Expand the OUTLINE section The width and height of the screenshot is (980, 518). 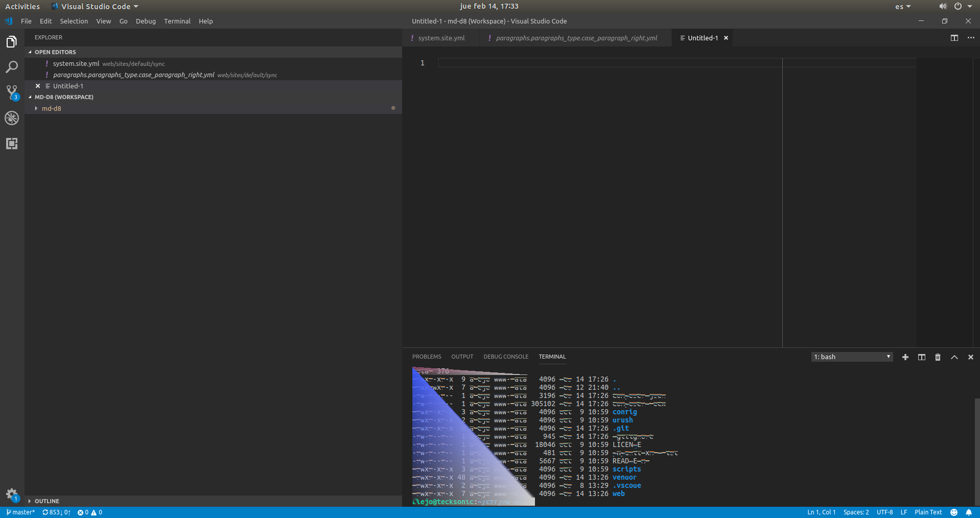[47, 501]
